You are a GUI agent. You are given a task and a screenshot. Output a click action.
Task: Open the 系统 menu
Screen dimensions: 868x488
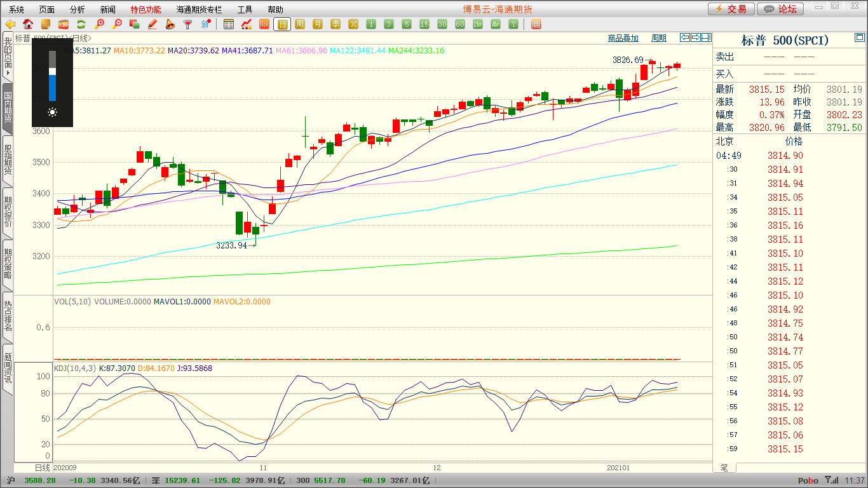17,10
